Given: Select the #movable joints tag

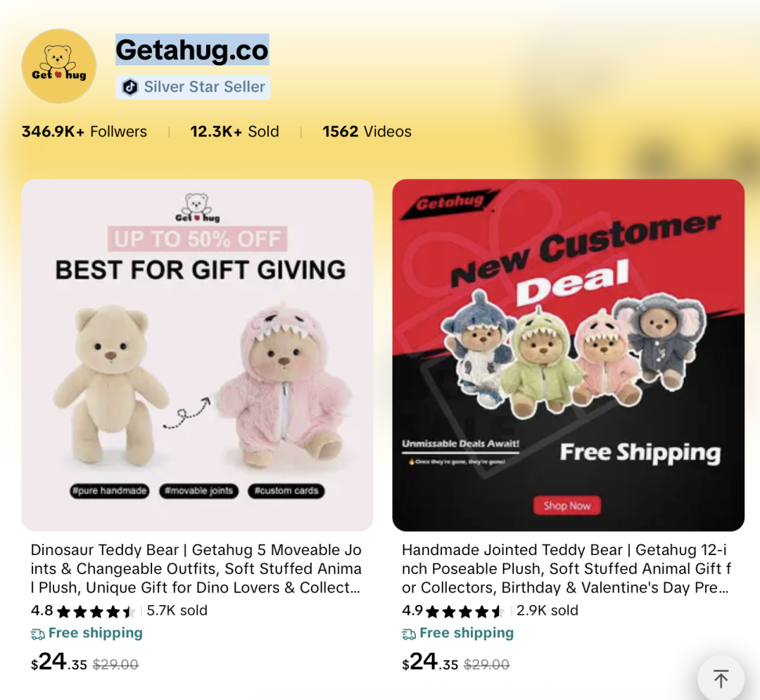Looking at the screenshot, I should tap(198, 491).
